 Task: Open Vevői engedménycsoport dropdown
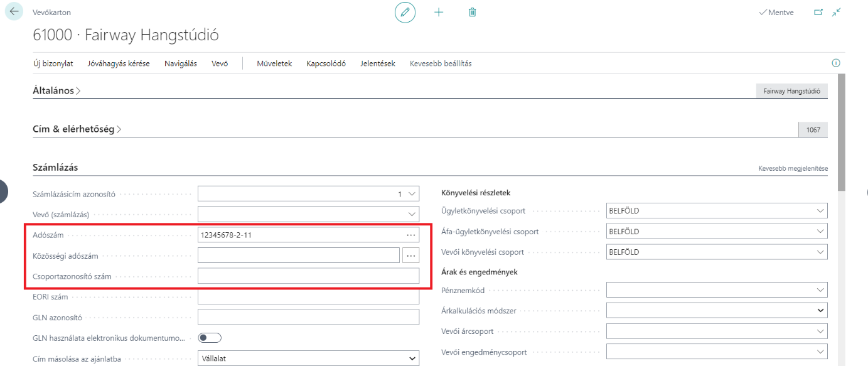pyautogui.click(x=820, y=351)
